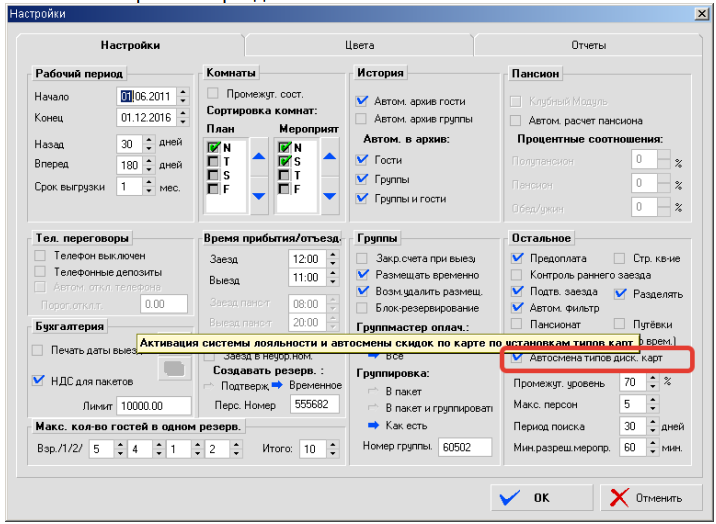The width and height of the screenshot is (716, 524).
Task: Open the Начало date dropdown
Action: point(183,97)
